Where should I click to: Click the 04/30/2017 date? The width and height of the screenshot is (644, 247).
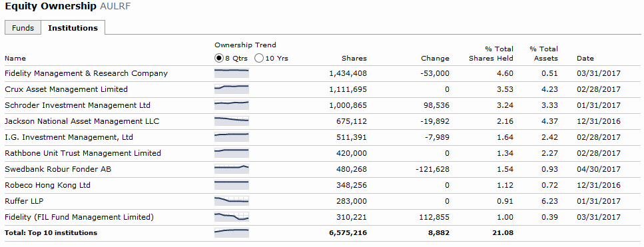pos(599,170)
